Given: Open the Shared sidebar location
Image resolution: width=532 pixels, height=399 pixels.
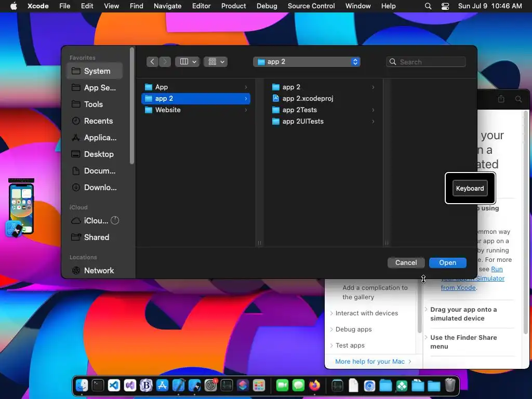Looking at the screenshot, I should coord(95,237).
